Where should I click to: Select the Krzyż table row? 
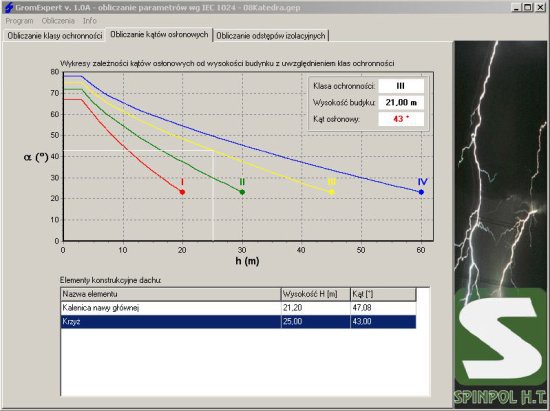[239, 322]
